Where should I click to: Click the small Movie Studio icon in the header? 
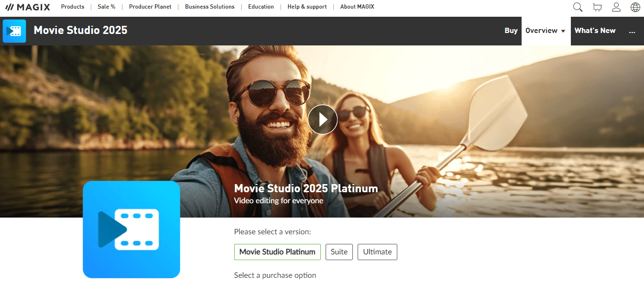(x=14, y=31)
